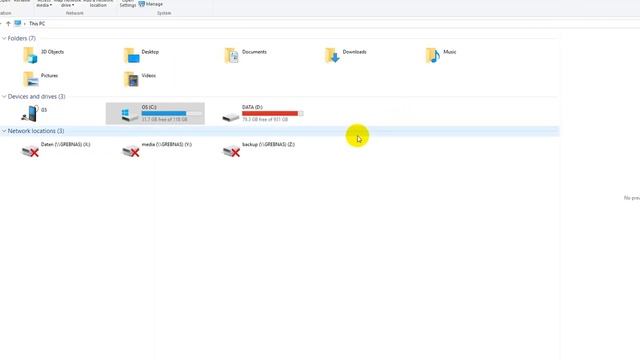
Task: Click the 'DATA (D:)' drive name
Action: (252, 107)
